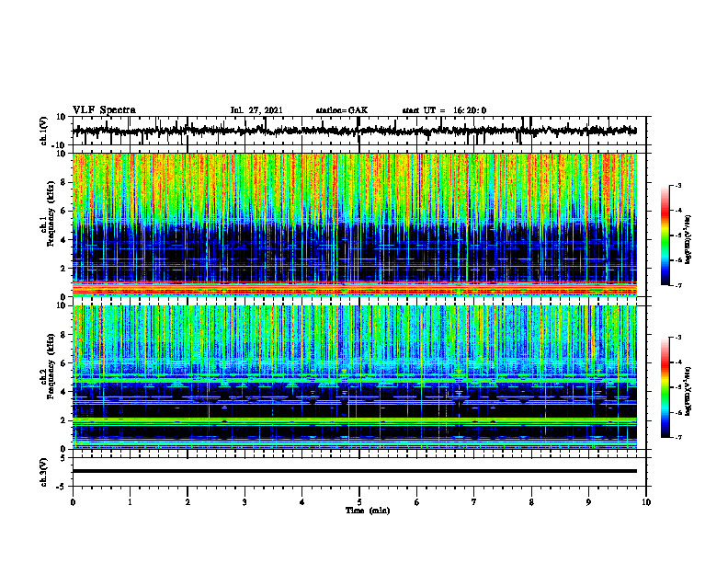
Task: Click the "4" kHz tick of ch.2 spectrogram
Action: [63, 392]
